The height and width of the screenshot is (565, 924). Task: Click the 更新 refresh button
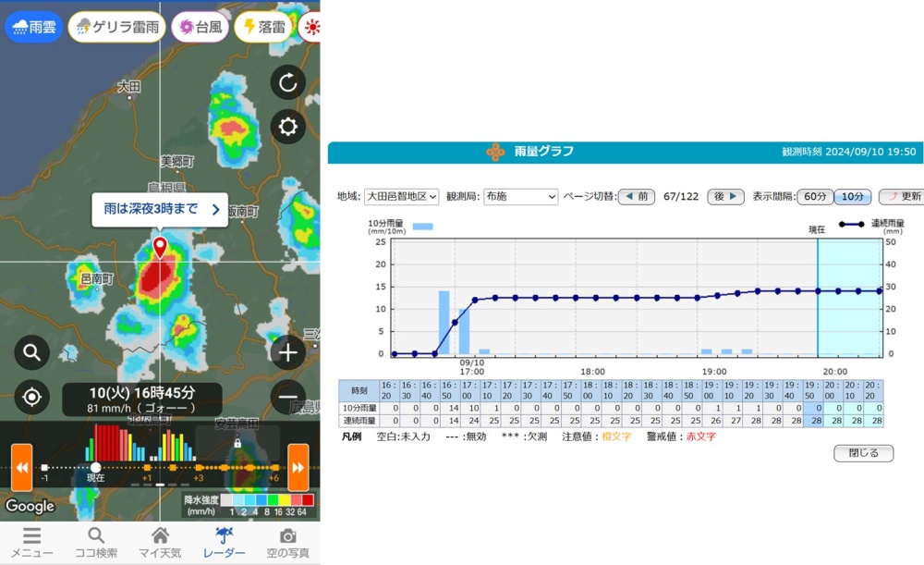click(x=902, y=196)
